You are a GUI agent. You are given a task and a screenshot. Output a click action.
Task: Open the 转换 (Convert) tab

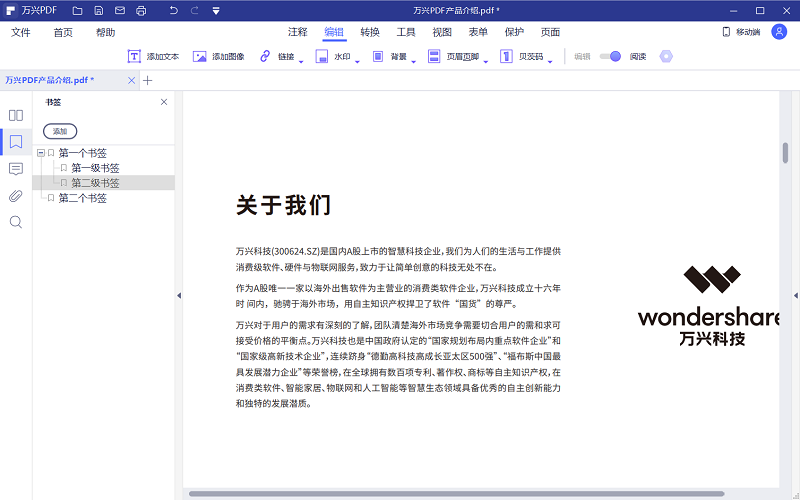370,32
